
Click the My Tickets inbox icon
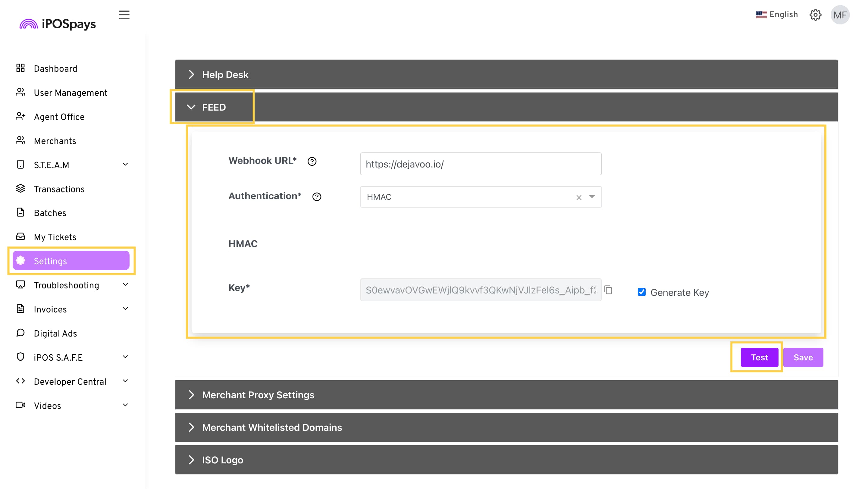click(x=20, y=237)
